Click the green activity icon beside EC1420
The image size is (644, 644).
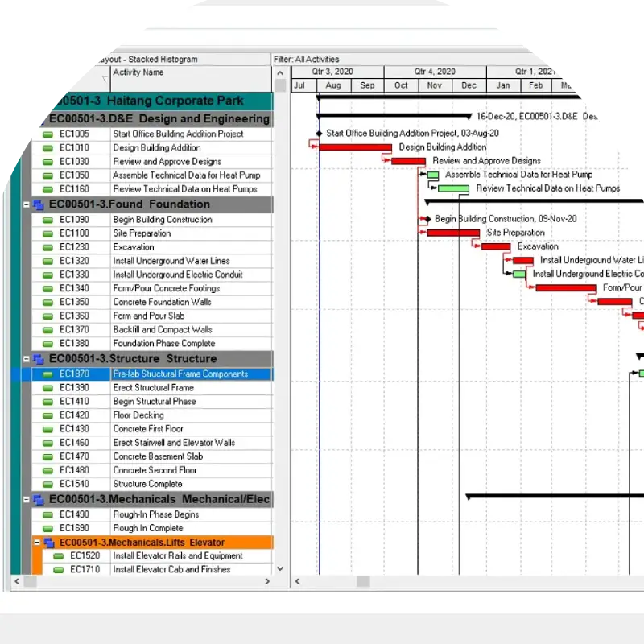click(47, 415)
